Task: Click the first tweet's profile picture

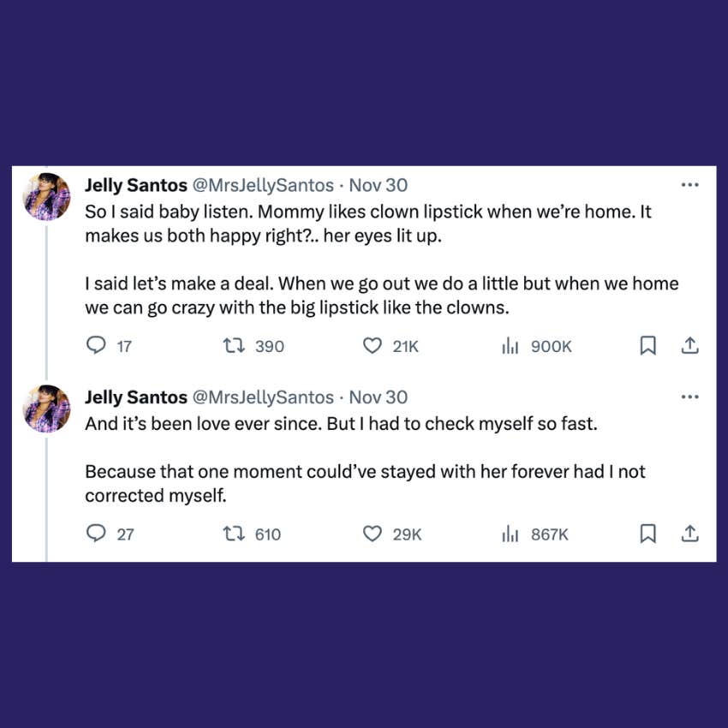Action: [x=46, y=195]
